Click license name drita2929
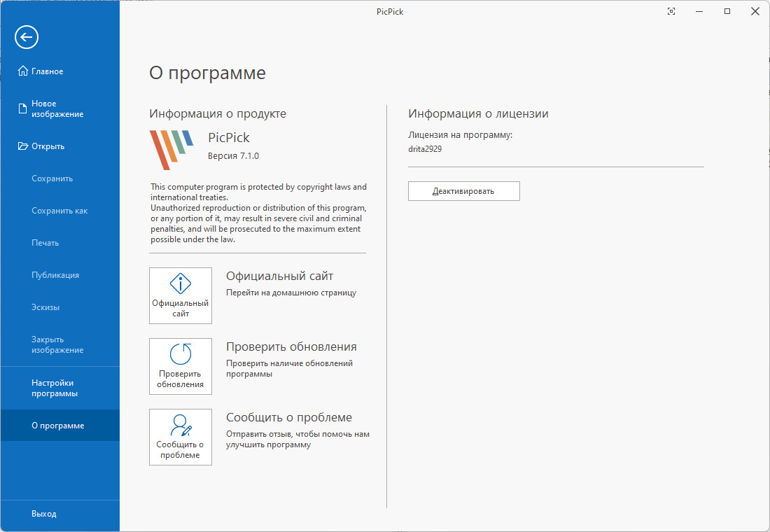The image size is (770, 532). pos(425,149)
